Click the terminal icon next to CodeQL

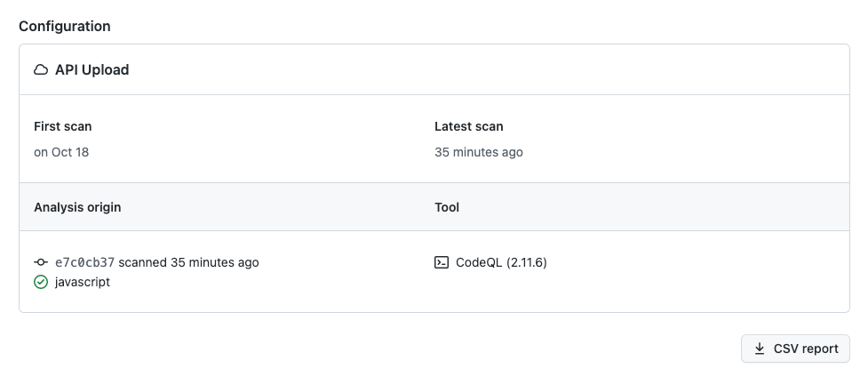[x=442, y=262]
